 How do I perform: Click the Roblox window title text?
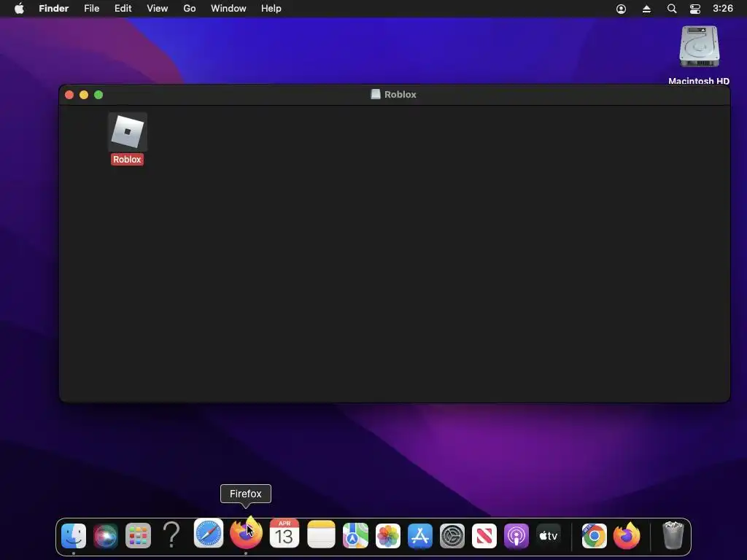[x=400, y=94]
